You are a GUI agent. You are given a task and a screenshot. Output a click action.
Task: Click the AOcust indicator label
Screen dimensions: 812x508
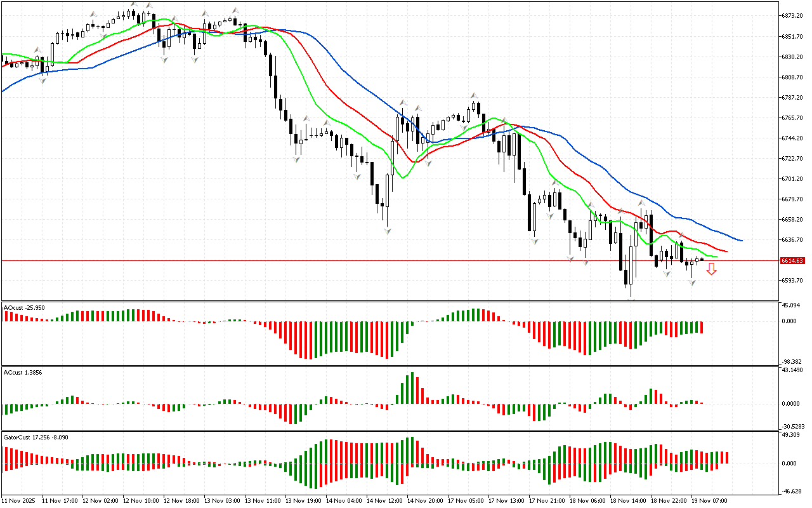pyautogui.click(x=24, y=307)
